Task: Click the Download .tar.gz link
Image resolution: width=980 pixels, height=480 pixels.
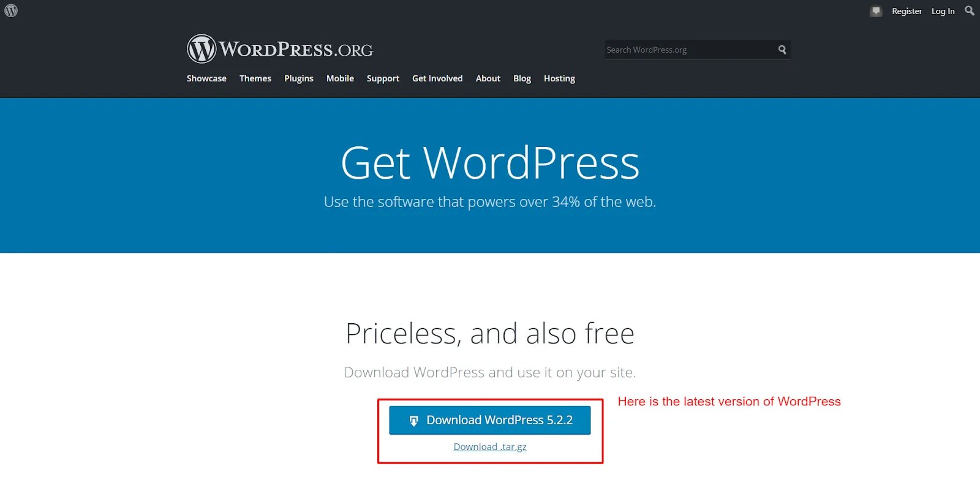Action: coord(490,447)
